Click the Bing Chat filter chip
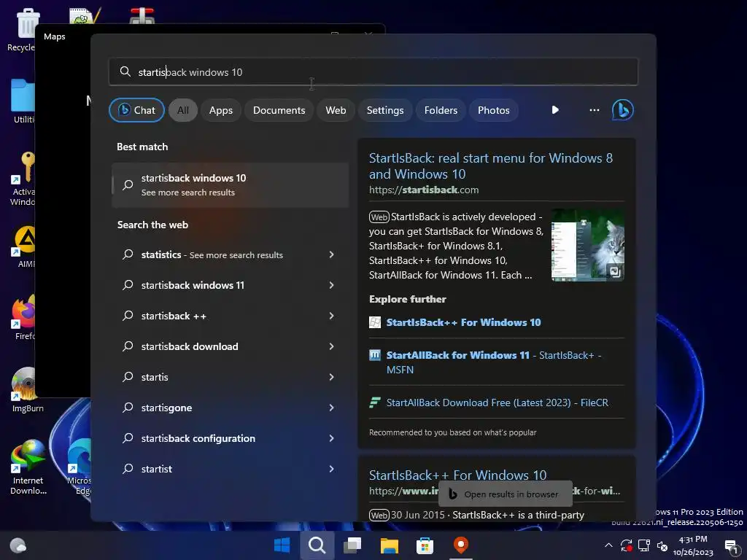This screenshot has width=747, height=560. point(136,110)
